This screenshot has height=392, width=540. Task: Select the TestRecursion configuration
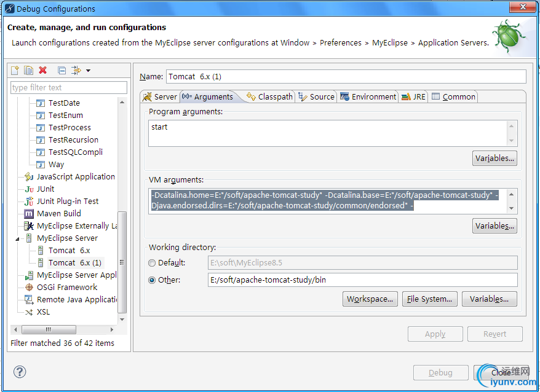[73, 139]
